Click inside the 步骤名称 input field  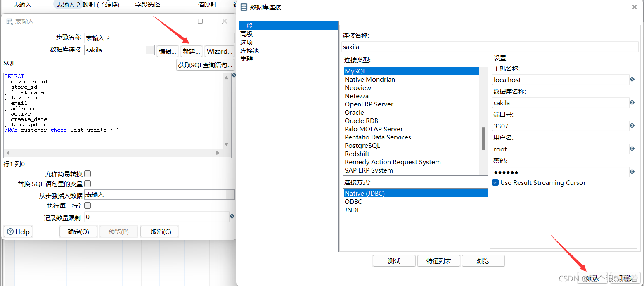[159, 38]
